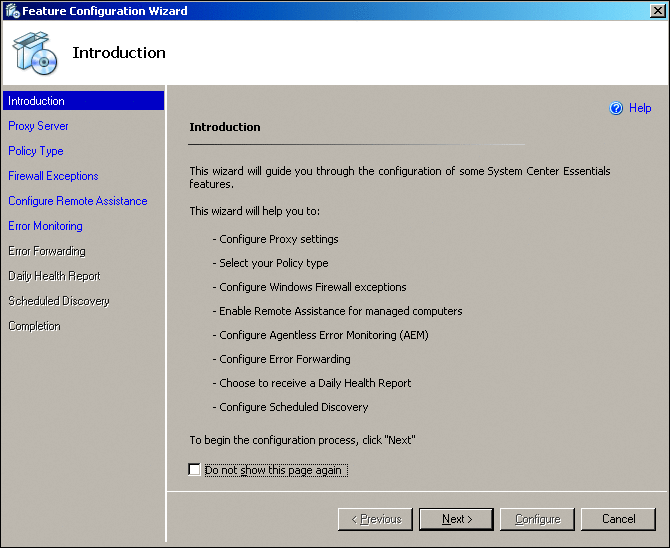Click the Previous button
The width and height of the screenshot is (670, 548).
(x=375, y=519)
